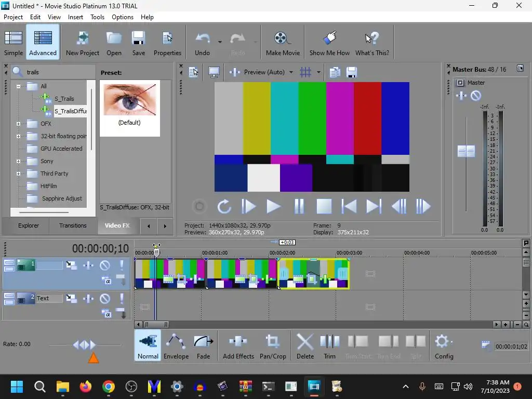Toggle overlay grid in preview
Viewport: 532px width, 399px height.
point(305,72)
